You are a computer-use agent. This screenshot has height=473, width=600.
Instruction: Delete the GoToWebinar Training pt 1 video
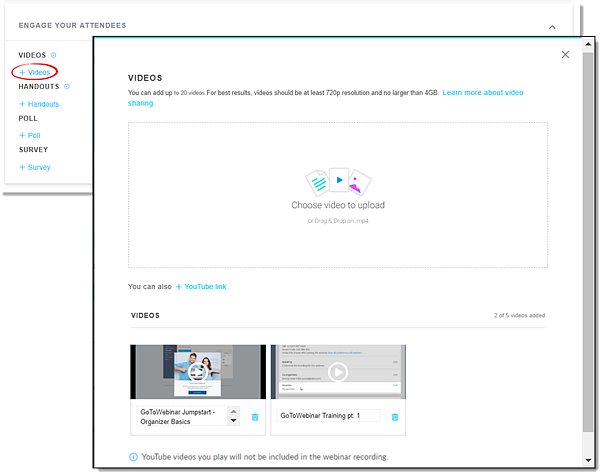(x=395, y=417)
